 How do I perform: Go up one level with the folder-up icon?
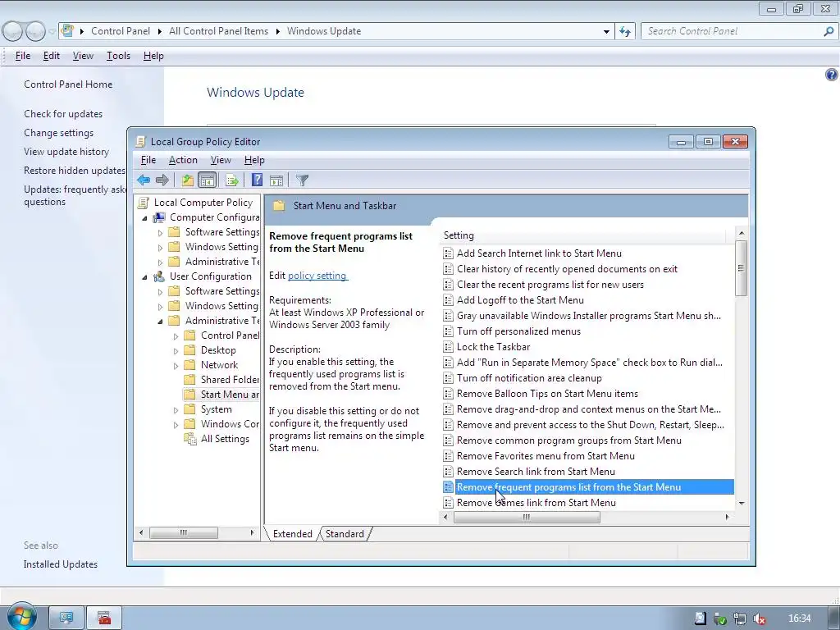(188, 180)
